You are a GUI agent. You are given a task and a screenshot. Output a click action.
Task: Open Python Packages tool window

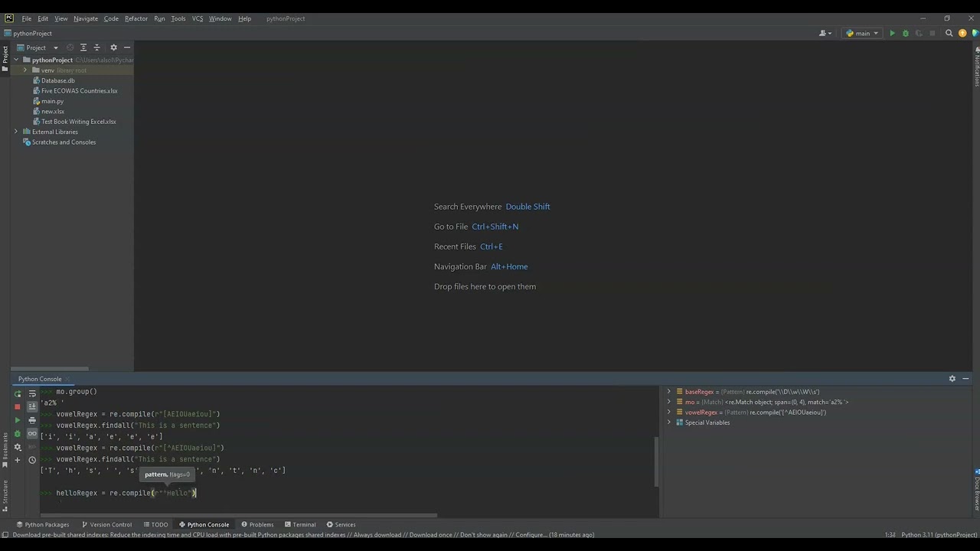(x=42, y=524)
